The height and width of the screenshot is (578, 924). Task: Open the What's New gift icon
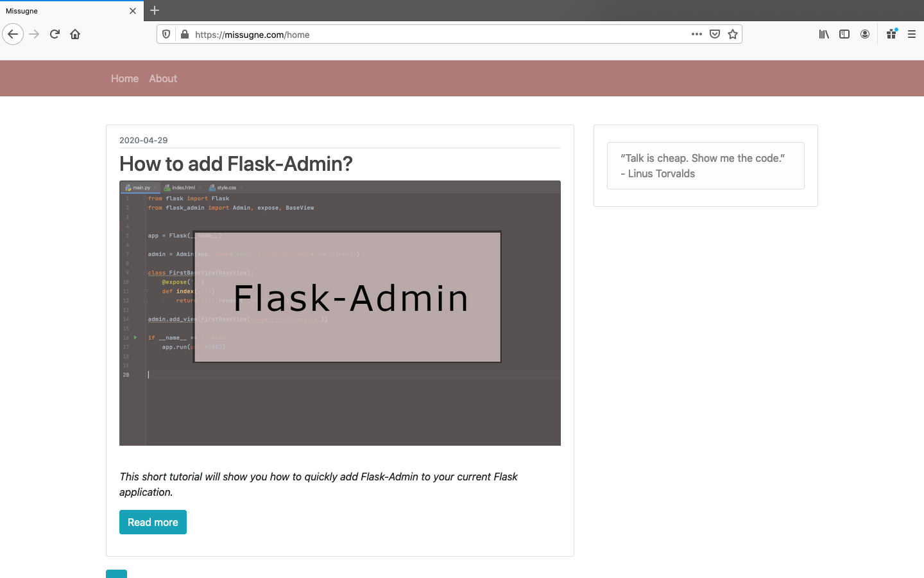[891, 34]
